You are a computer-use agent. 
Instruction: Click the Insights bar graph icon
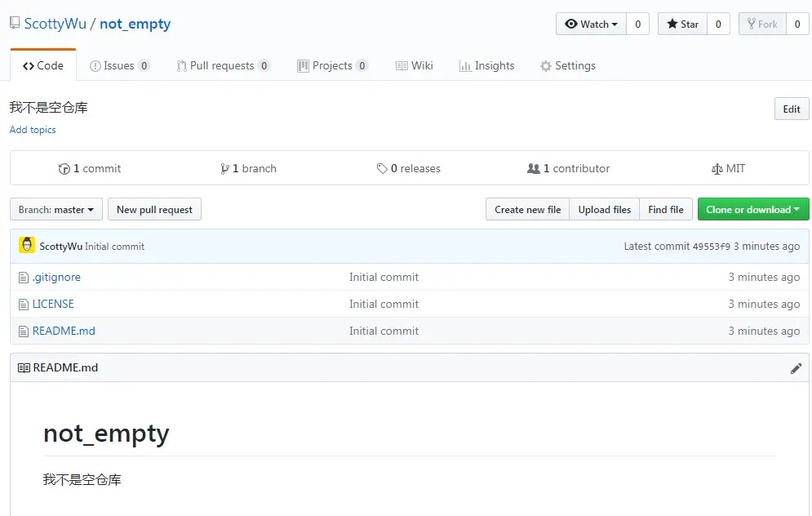tap(465, 66)
